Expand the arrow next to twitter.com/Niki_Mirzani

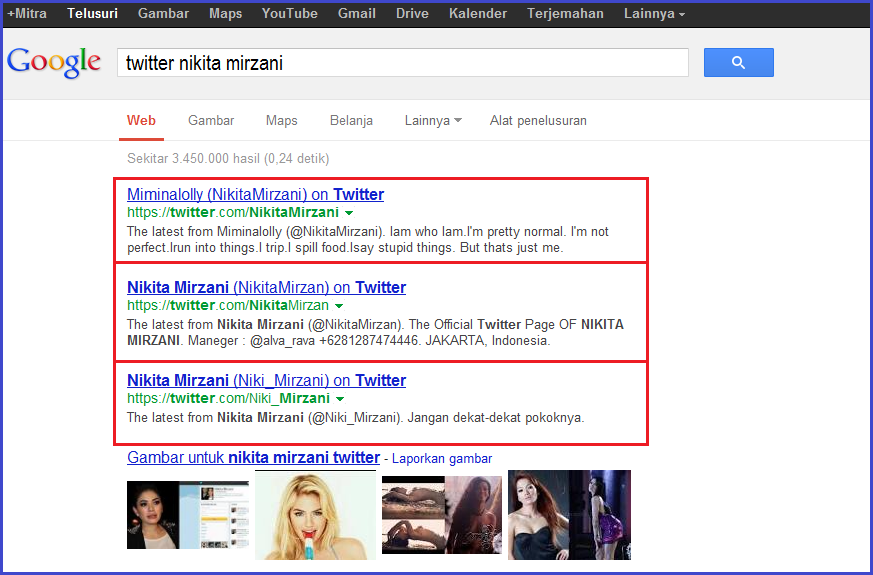pyautogui.click(x=340, y=399)
